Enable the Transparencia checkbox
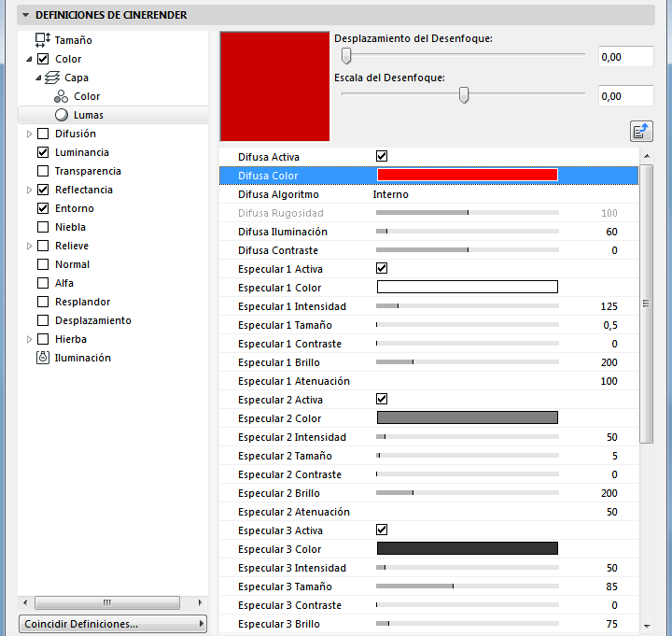The image size is (672, 636). coord(43,171)
